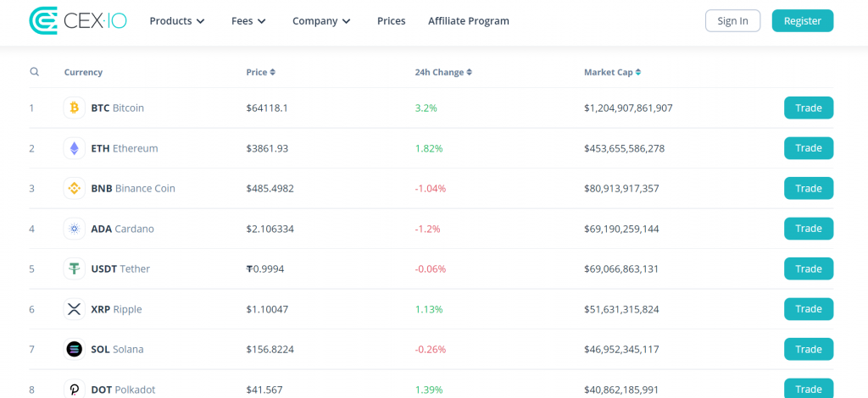
Task: Select the ADA Cardano name
Action: tap(122, 229)
